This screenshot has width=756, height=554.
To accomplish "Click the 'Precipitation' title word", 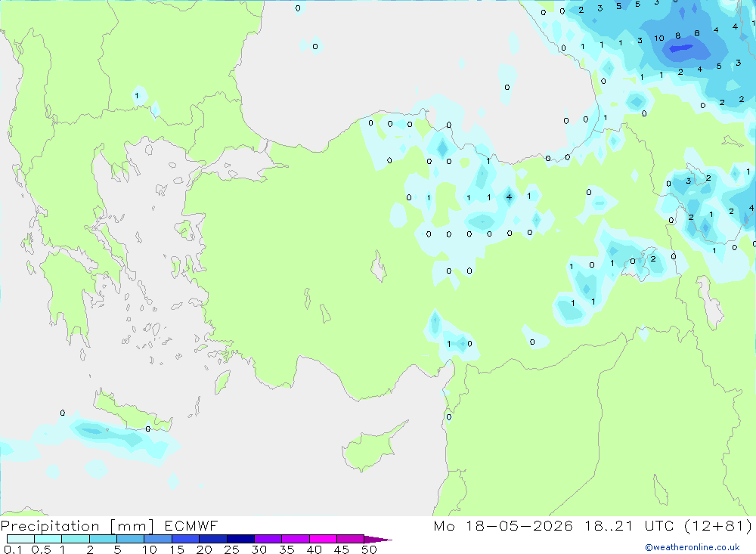I will (50, 526).
